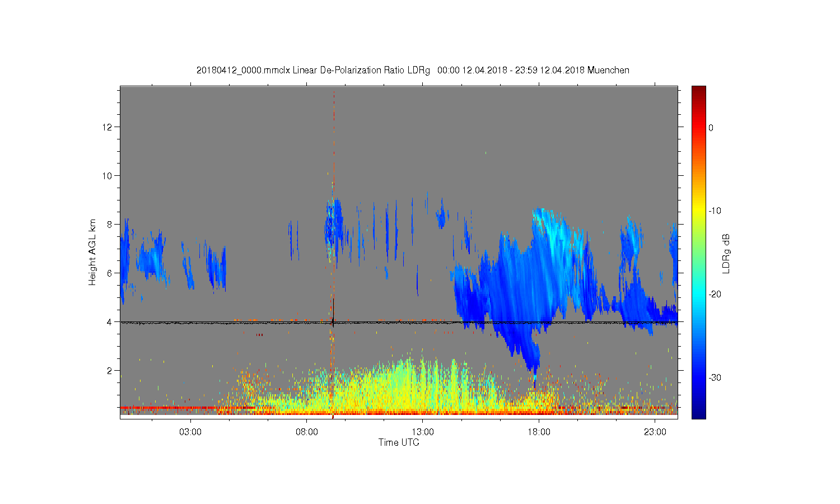
Task: Click the 23:00 time tick label
Action: coord(655,432)
